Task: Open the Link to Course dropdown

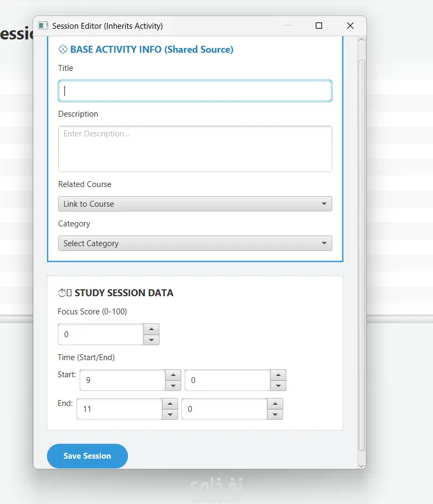Action: [195, 204]
